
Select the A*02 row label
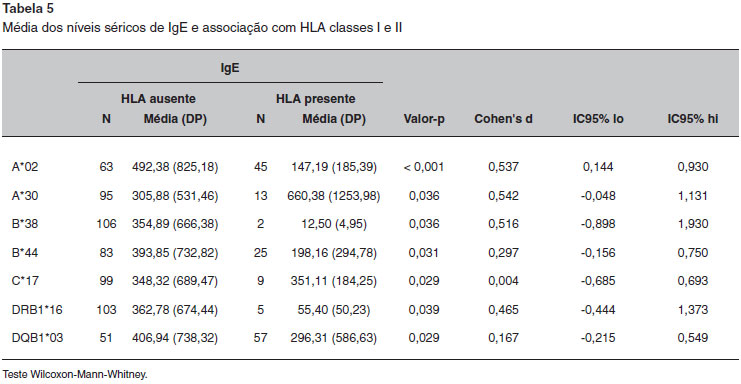(25, 167)
